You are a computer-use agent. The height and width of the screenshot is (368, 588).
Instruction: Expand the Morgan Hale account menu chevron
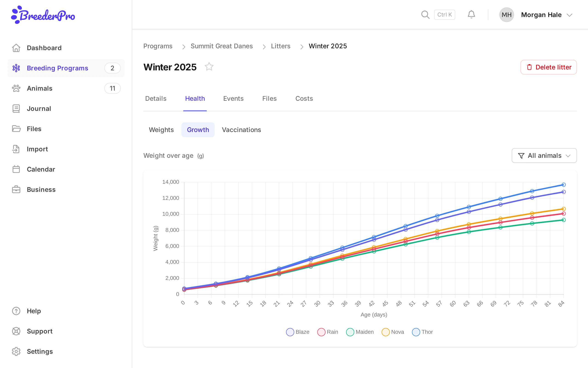569,15
